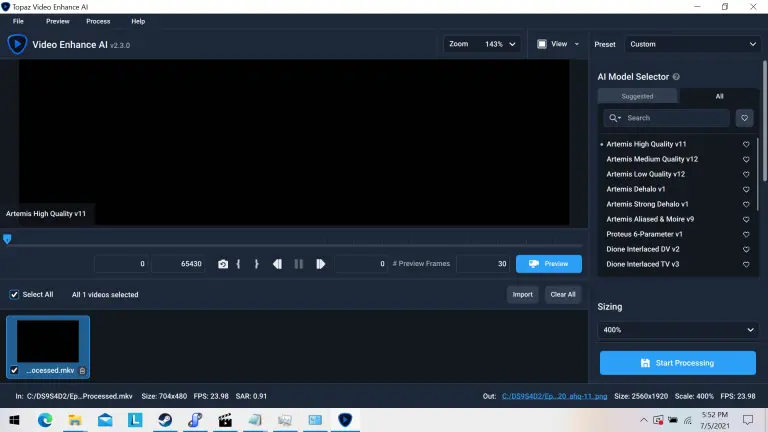Show favorite models with heart filter button
Image resolution: width=768 pixels, height=432 pixels.
coord(744,118)
